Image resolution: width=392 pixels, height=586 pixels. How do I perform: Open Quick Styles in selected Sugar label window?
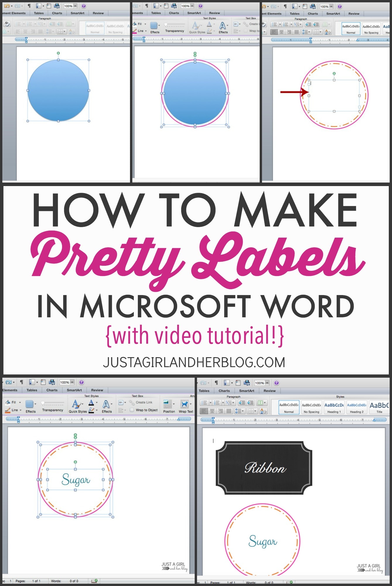coord(78,407)
